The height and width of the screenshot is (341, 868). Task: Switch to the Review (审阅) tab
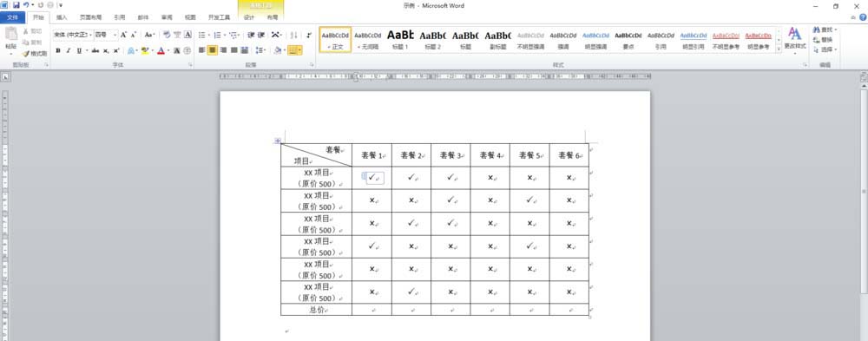[167, 17]
